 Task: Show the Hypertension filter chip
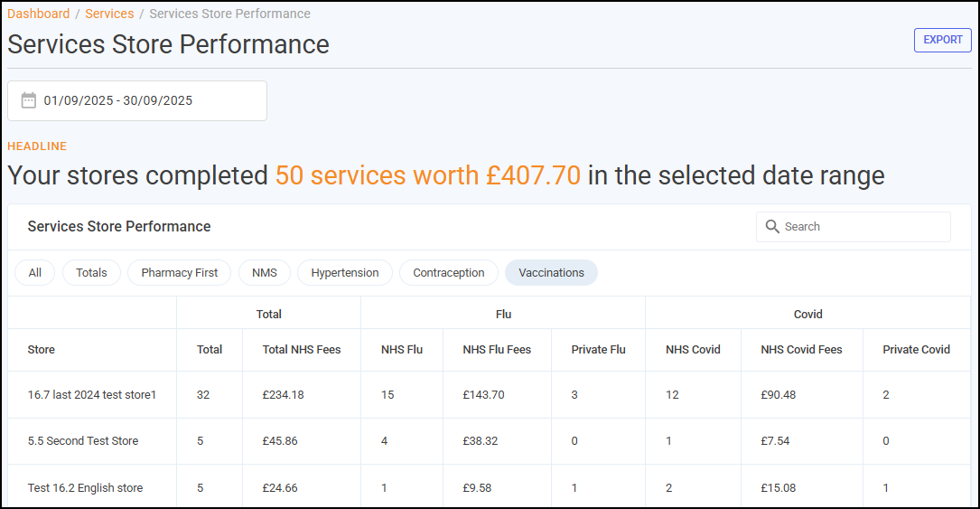(344, 273)
